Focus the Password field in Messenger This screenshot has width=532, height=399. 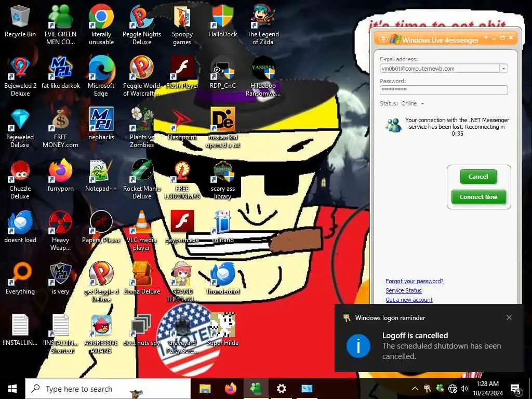(x=444, y=90)
